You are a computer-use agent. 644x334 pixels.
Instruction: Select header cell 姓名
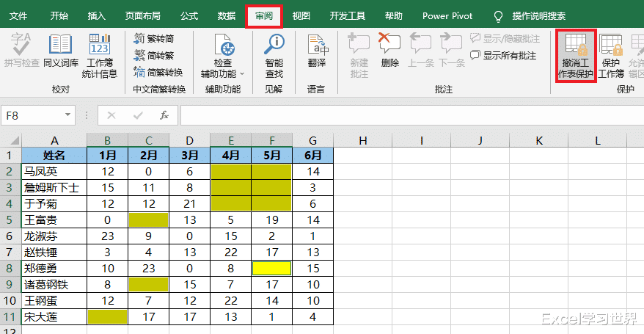coord(54,156)
